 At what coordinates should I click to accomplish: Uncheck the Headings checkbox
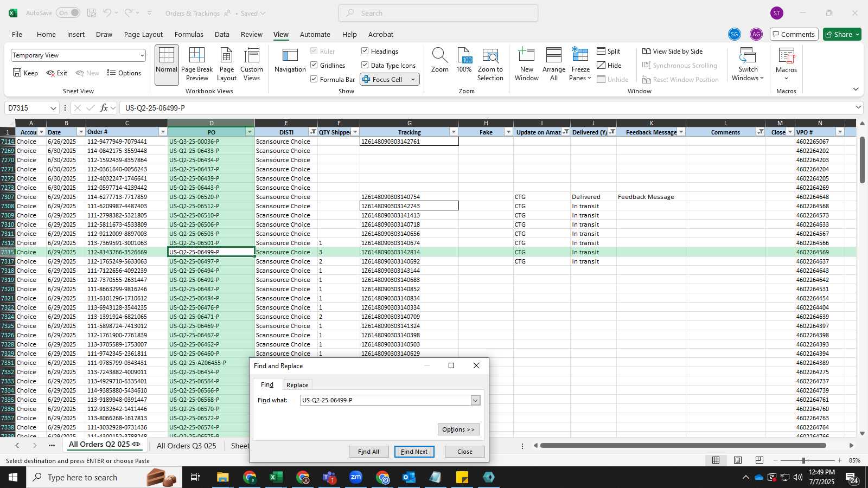(x=365, y=51)
